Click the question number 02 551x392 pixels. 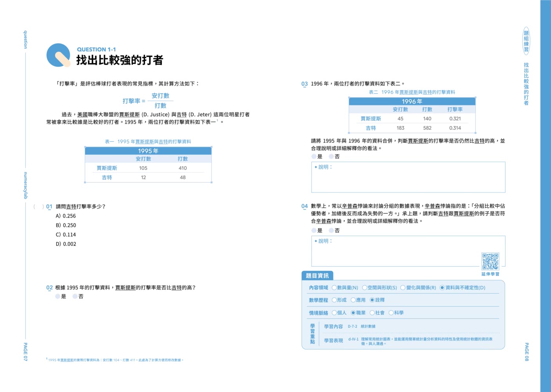(x=49, y=288)
